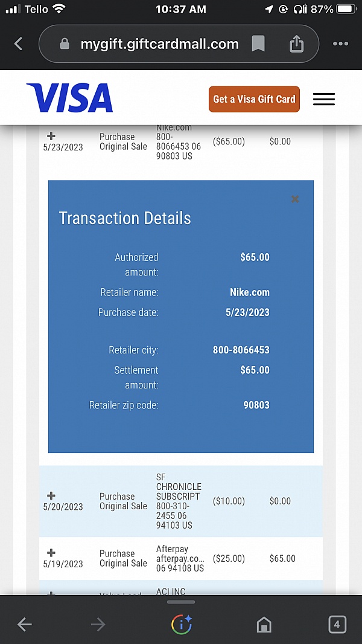Expand the 5/20/2023 SF Chronicle transaction
Viewport: 362px width, 644px height.
tap(51, 496)
